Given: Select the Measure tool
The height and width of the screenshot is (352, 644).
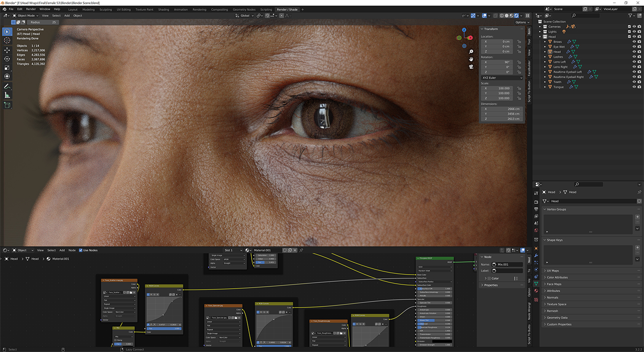Looking at the screenshot, I should (6, 95).
